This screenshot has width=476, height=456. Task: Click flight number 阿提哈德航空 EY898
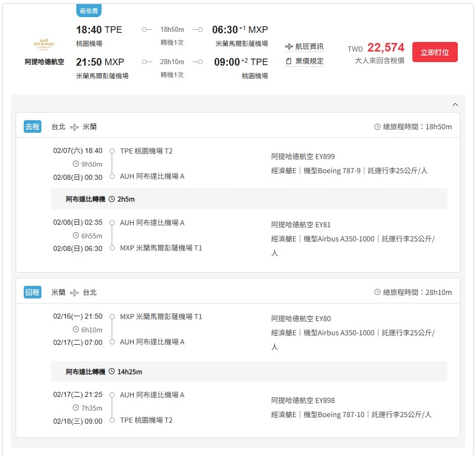pos(303,400)
